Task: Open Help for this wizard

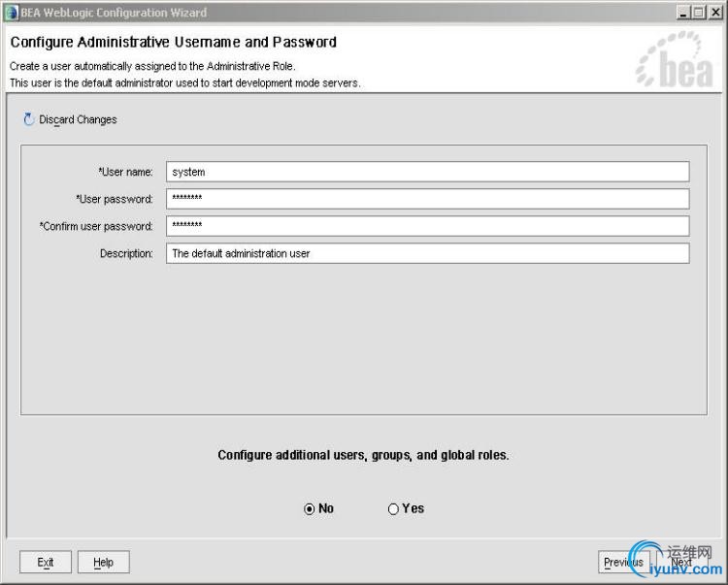Action: pos(103,562)
